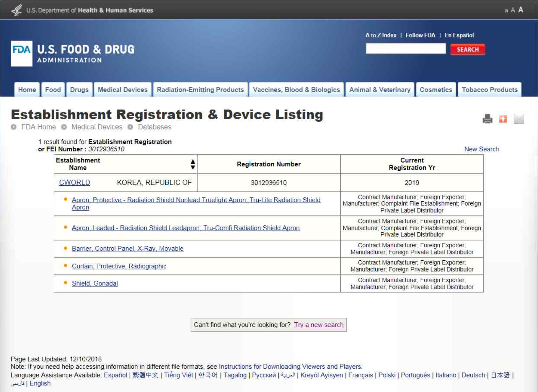Viewport: 538px width, 392px height.
Task: Select 한국어 language link
Action: (208, 375)
